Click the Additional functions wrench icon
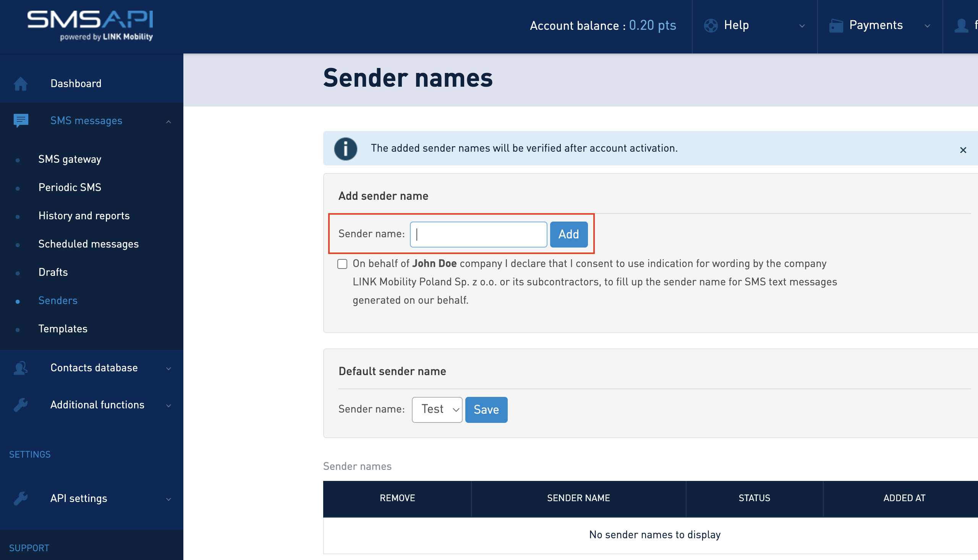This screenshot has width=978, height=560. (20, 405)
